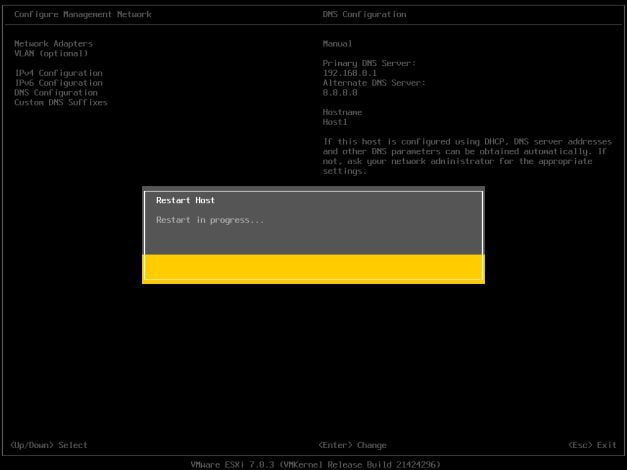Click the yellow restart progress bar
627x470 pixels.
coord(314,269)
